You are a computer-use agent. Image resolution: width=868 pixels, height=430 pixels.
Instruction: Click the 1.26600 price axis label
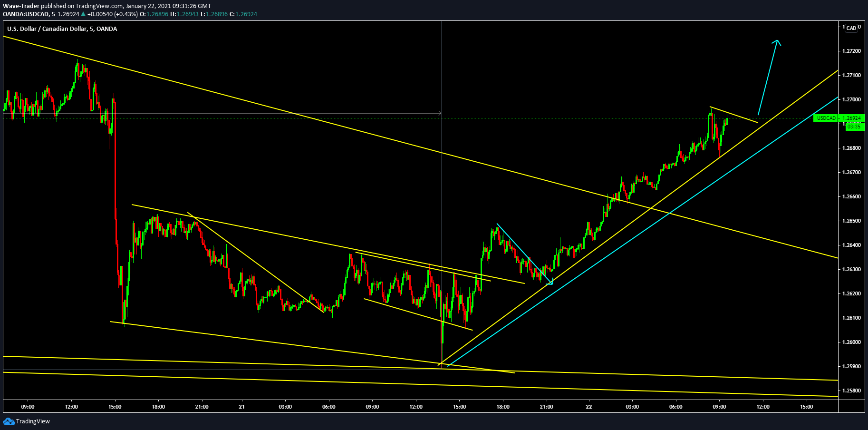pyautogui.click(x=851, y=196)
